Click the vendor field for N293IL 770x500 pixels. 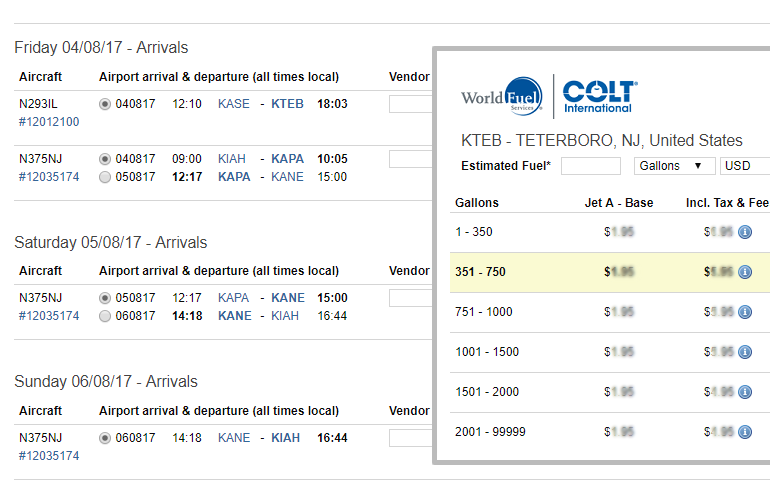point(410,104)
